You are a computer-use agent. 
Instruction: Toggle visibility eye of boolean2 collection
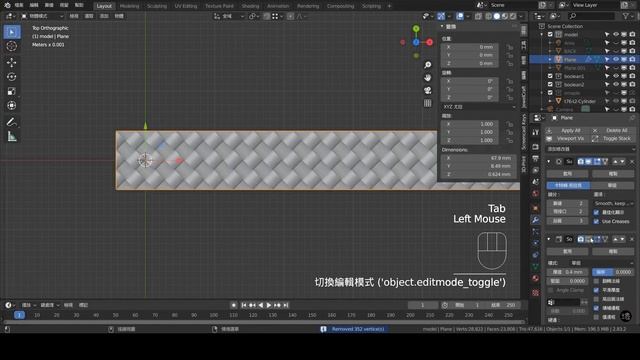616,84
